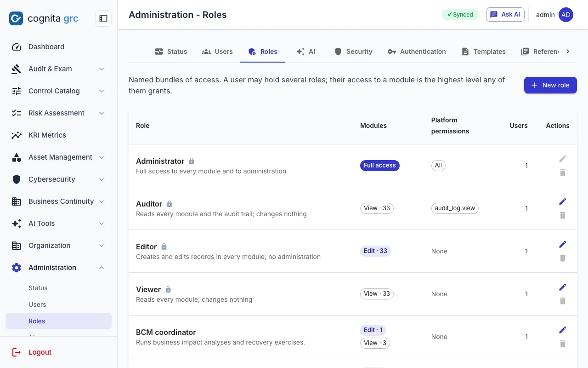The width and height of the screenshot is (588, 368).
Task: Collapse the sidebar with the panel toggle icon
Action: point(103,18)
